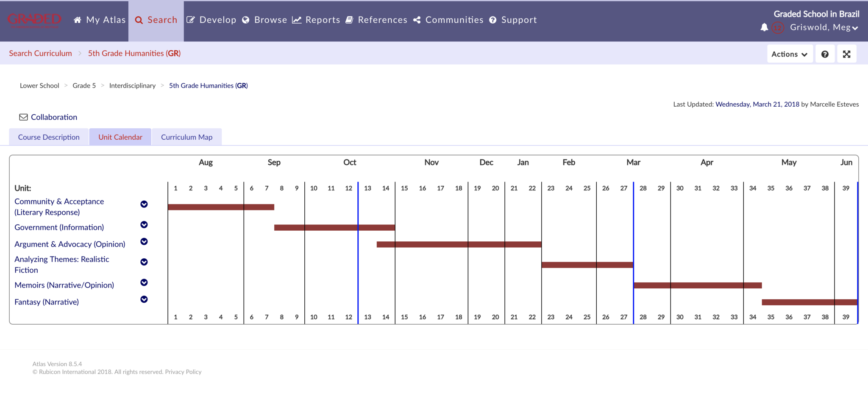Open the Griswold, Meg user menu
868x395 pixels.
click(x=823, y=28)
